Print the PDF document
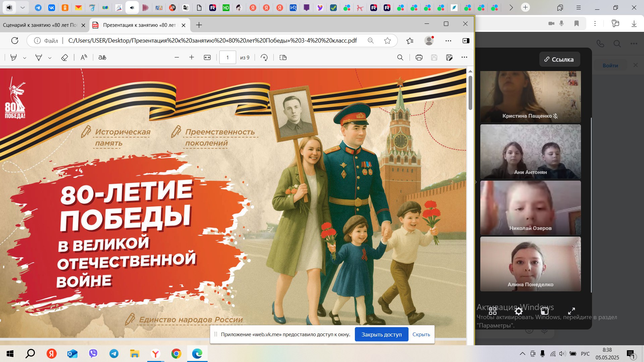 pyautogui.click(x=419, y=58)
